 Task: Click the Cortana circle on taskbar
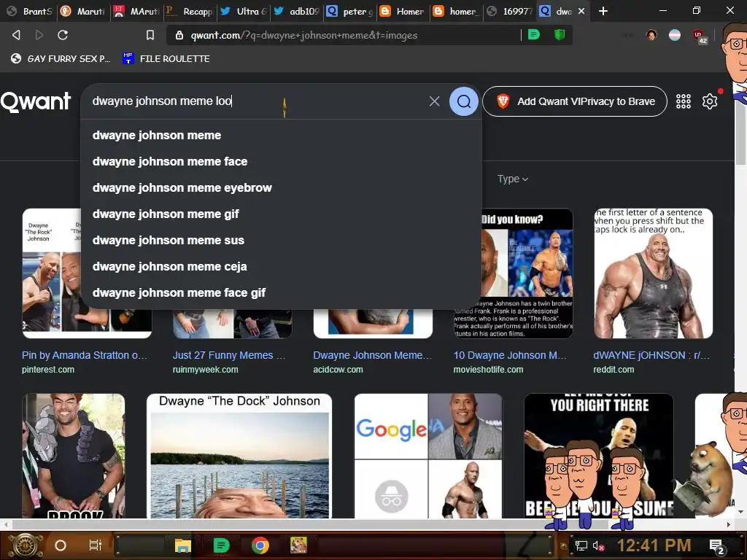61,545
